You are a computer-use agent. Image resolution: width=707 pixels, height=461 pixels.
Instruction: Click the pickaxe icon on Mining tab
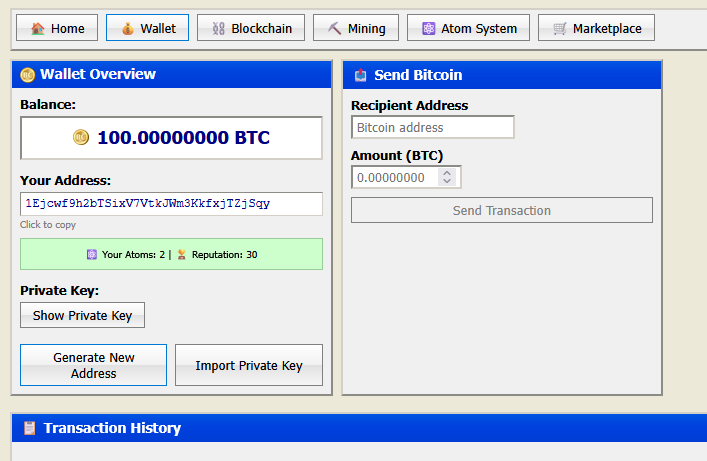pos(335,28)
